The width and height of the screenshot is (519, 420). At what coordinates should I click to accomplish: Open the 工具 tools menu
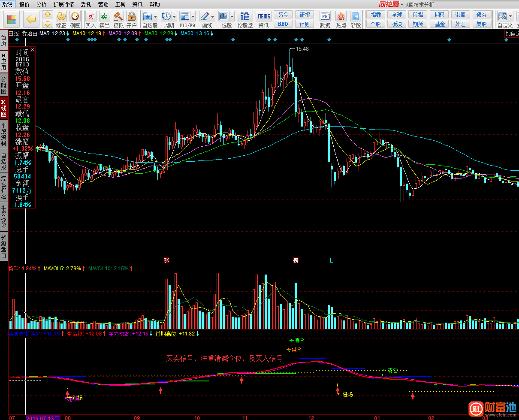[120, 4]
